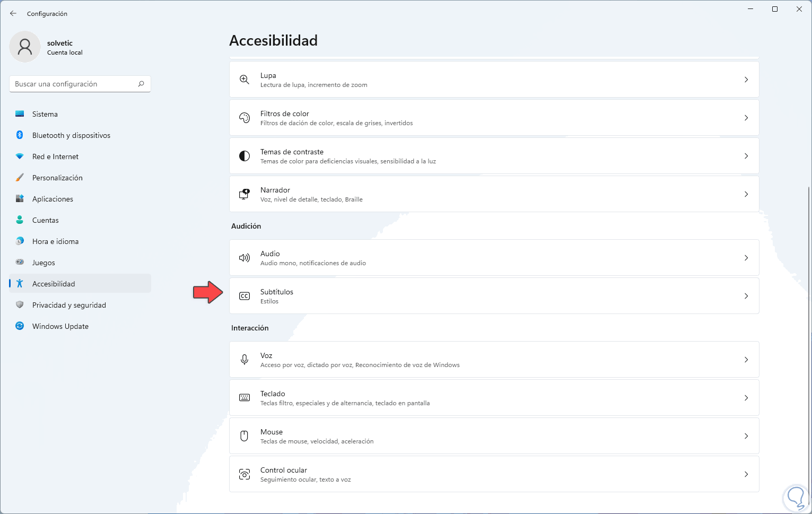Viewport: 812px width, 514px height.
Task: Click the vertical scrollbar of the Accesibilidad list
Action: coord(809,318)
